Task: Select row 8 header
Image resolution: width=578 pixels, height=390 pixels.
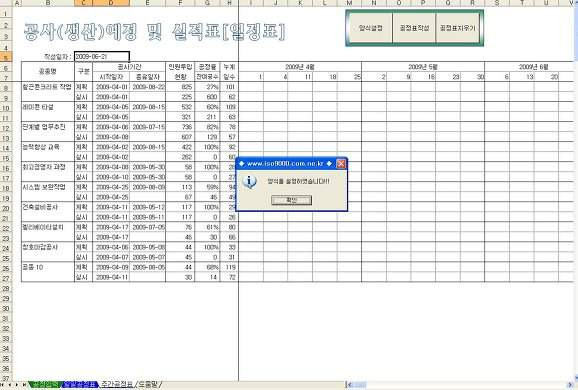Action: tap(6, 87)
